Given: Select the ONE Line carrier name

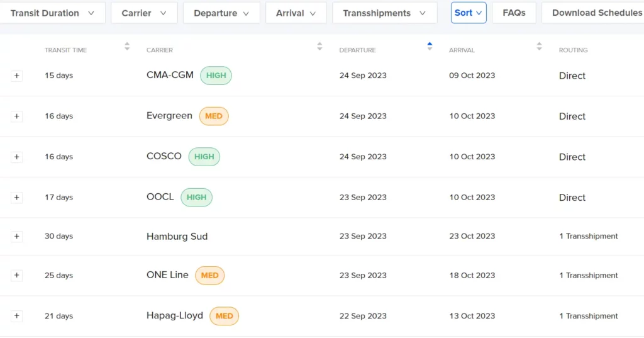Looking at the screenshot, I should click(167, 275).
